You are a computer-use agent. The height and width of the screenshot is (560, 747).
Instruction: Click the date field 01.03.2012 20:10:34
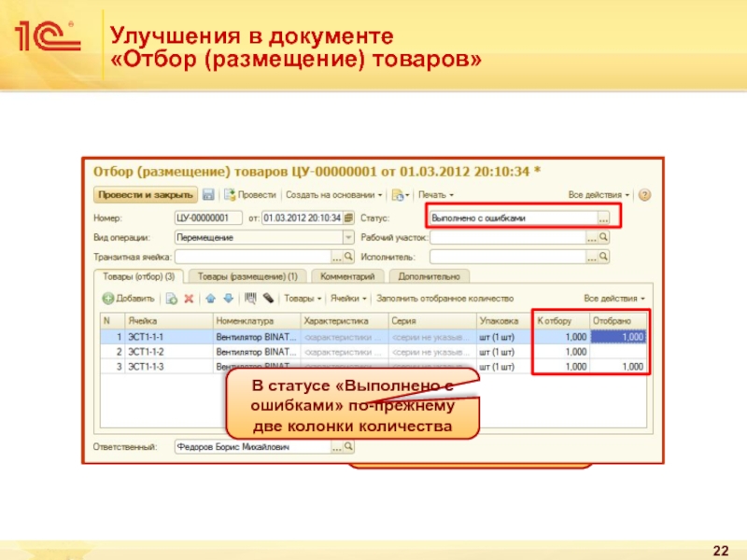click(302, 218)
